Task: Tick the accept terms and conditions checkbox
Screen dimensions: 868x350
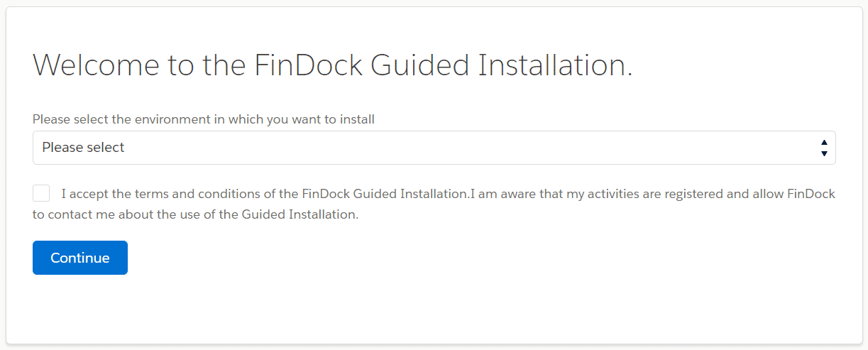Action: pos(41,193)
